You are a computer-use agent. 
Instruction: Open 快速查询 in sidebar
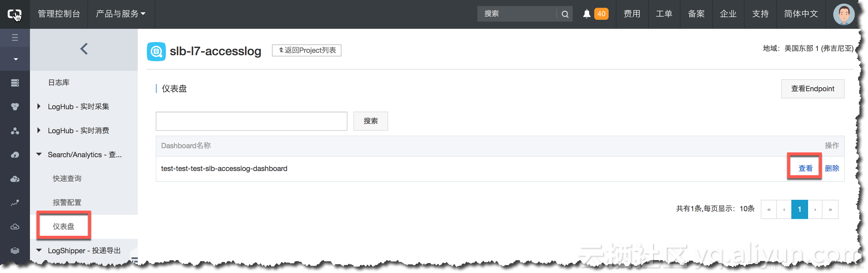[x=67, y=178]
